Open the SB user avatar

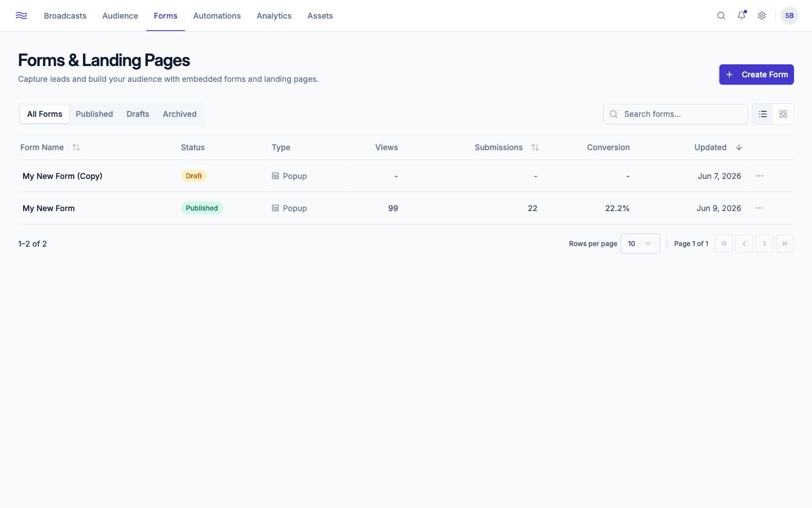click(x=789, y=16)
